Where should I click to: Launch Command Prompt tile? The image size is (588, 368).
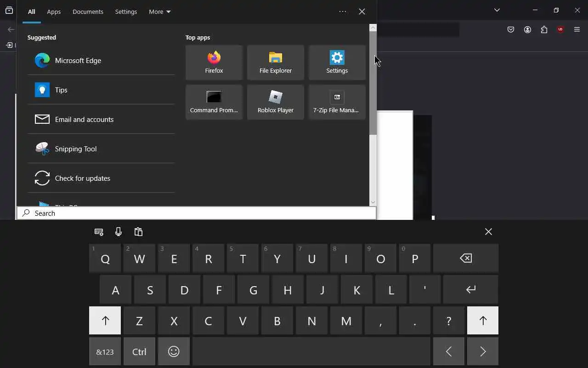pyautogui.click(x=214, y=102)
